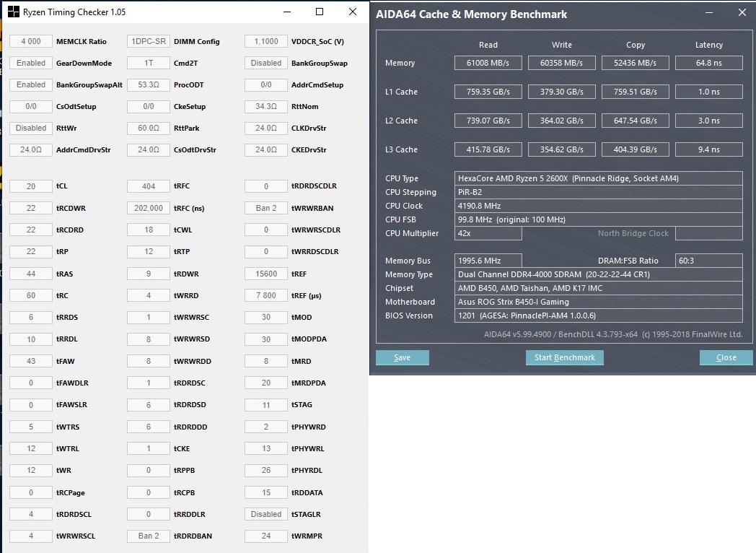Viewport: 756px width, 553px height.
Task: Close the Ryzen Timing Checker window
Action: click(353, 12)
